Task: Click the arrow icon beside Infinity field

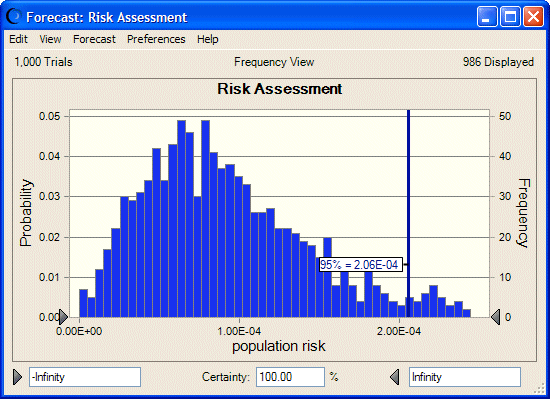Action: [395, 377]
